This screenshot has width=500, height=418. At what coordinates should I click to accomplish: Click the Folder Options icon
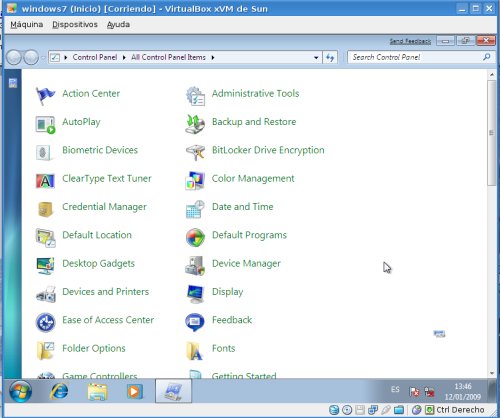(x=45, y=351)
